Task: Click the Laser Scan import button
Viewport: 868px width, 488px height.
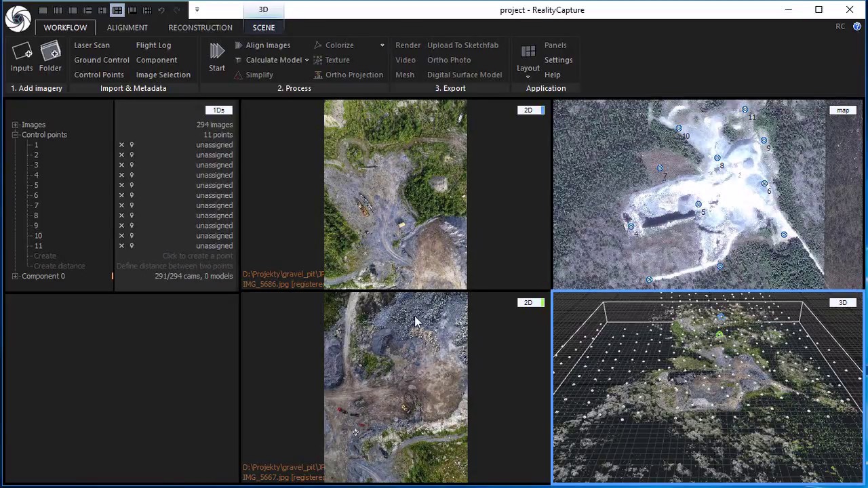Action: (92, 45)
